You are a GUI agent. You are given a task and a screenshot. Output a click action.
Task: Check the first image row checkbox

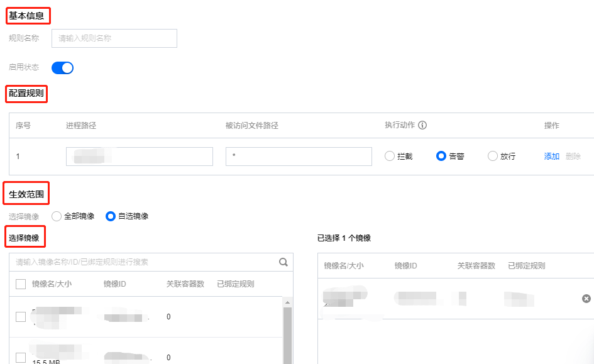click(x=21, y=317)
